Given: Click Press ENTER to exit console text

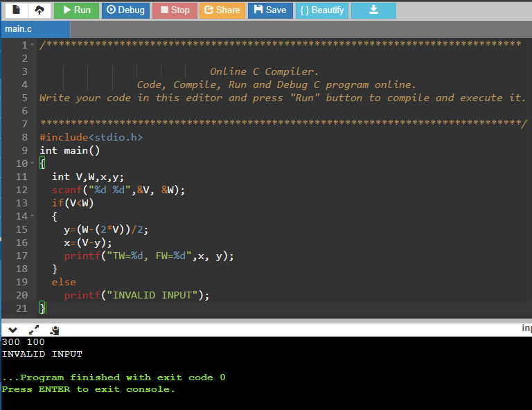Looking at the screenshot, I should click(x=88, y=389).
